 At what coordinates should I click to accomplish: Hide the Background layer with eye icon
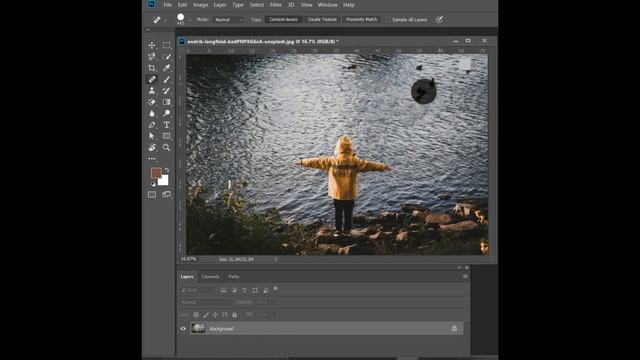tap(183, 329)
